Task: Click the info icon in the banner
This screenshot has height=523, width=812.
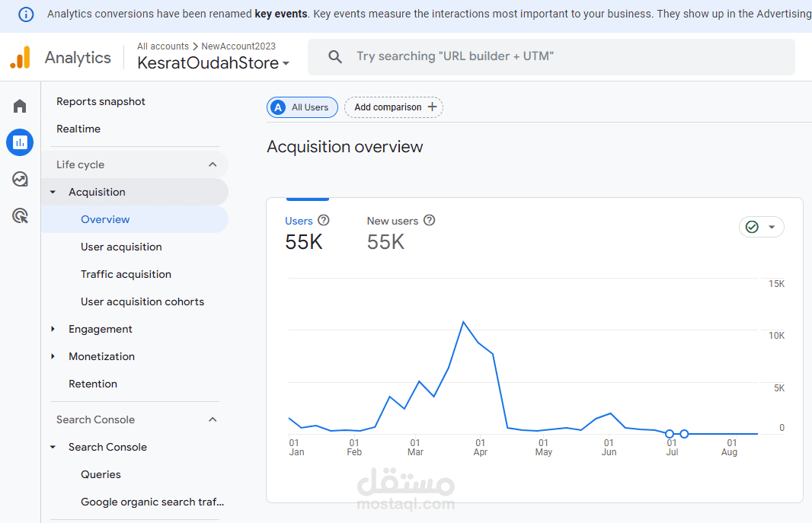Action: click(x=26, y=14)
